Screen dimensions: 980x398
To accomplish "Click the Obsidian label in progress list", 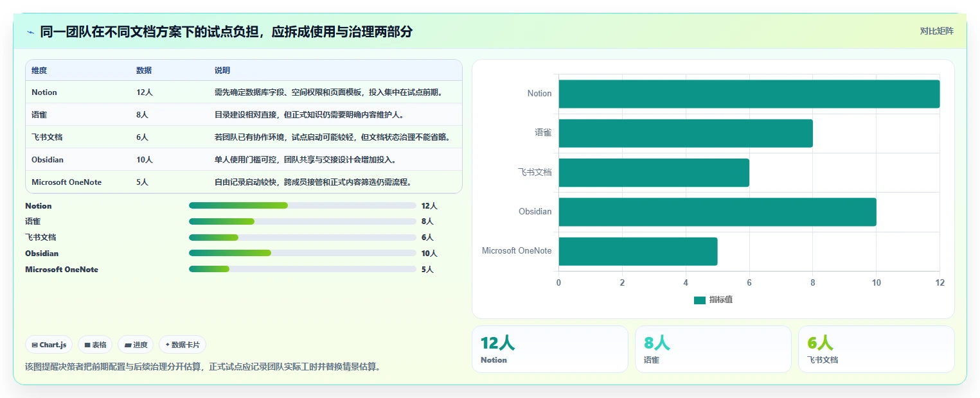I will click(x=42, y=254).
